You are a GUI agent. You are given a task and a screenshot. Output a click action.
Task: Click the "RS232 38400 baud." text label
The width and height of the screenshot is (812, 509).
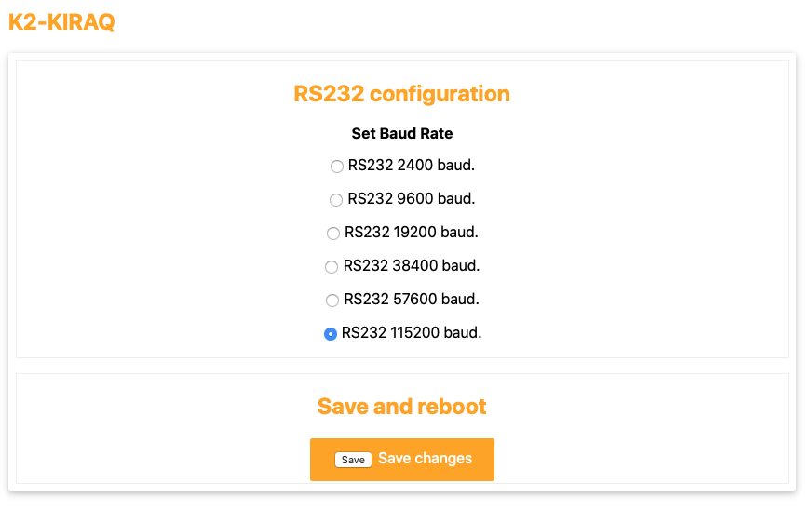pyautogui.click(x=412, y=266)
